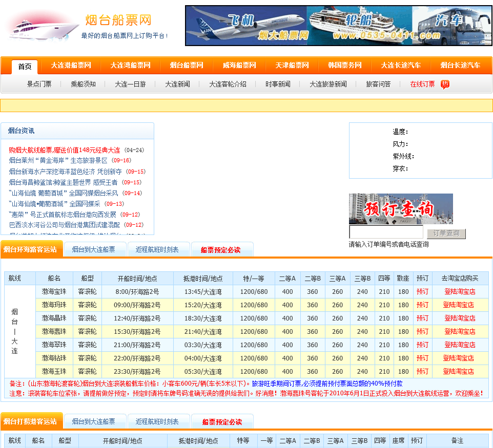Open the 旅客问答 submenu link
Screen dimensions: 493x448
pyautogui.click(x=378, y=84)
